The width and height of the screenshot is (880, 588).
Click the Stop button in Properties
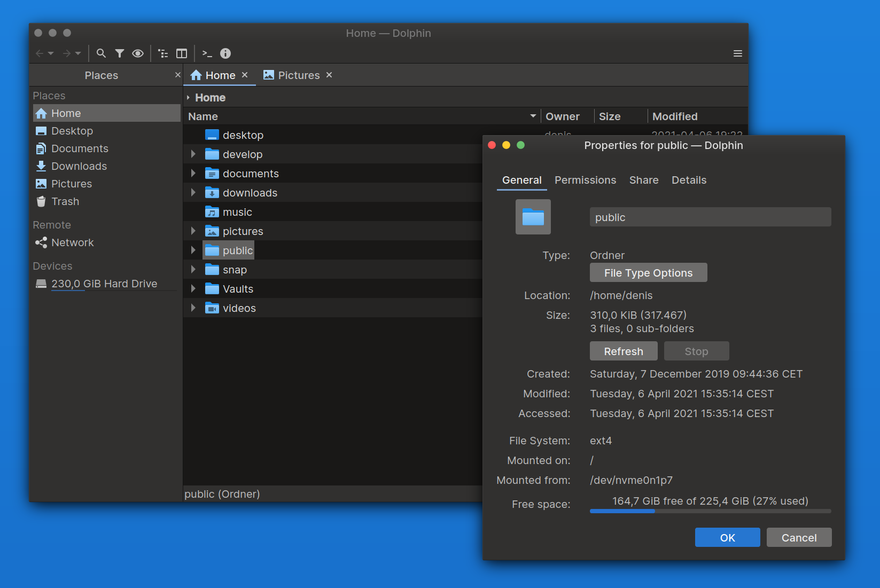(696, 351)
